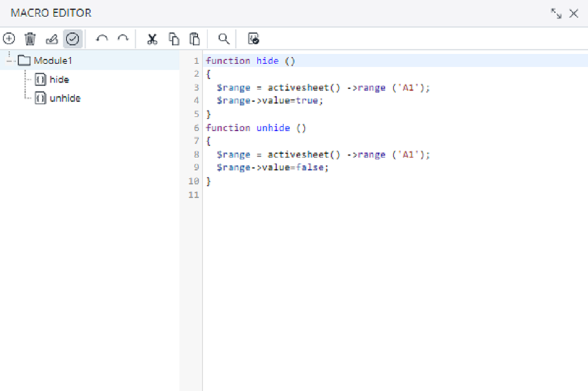Select the hide function in tree
The width and height of the screenshot is (588, 391).
click(59, 80)
